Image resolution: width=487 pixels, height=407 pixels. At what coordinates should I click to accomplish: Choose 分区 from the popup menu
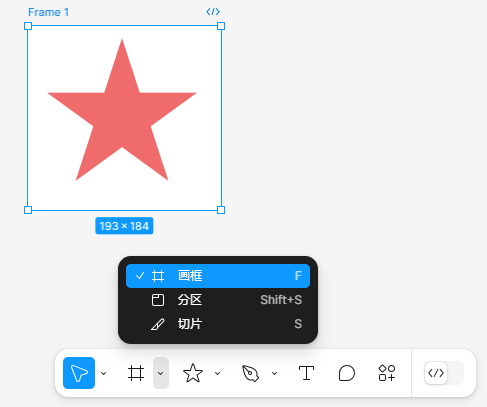pyautogui.click(x=218, y=300)
